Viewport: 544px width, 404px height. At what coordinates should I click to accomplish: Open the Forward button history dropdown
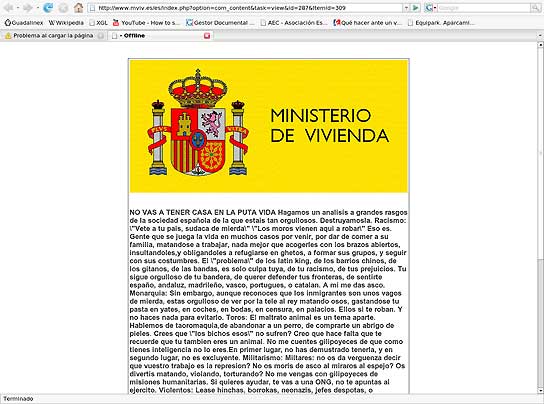[37, 8]
